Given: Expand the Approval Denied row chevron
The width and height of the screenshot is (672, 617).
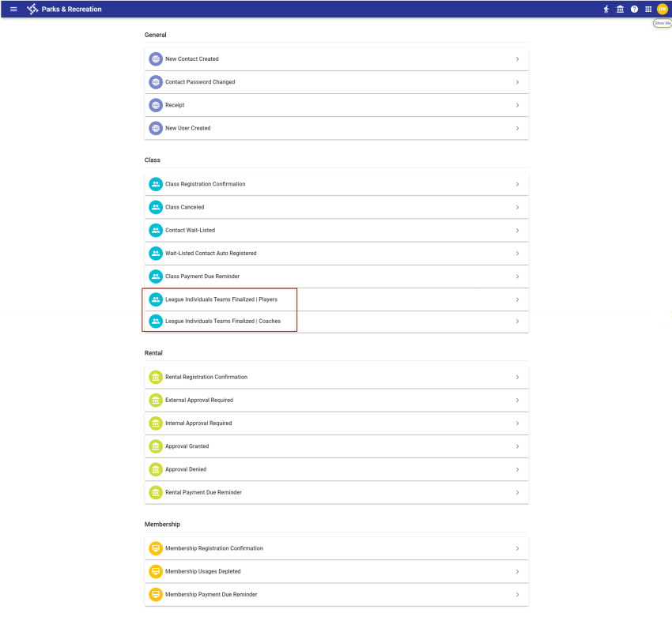Looking at the screenshot, I should coord(517,469).
